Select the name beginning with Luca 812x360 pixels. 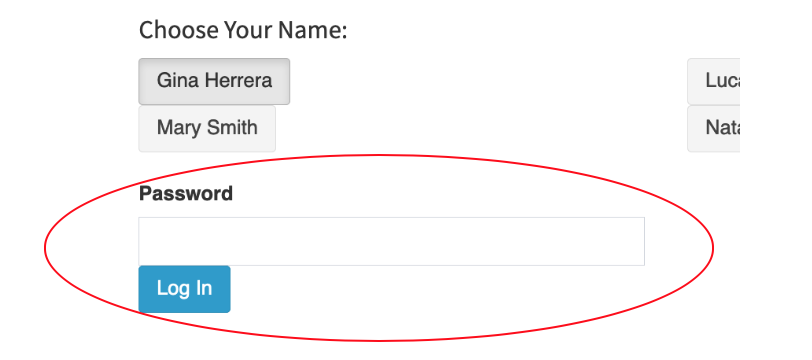pyautogui.click(x=714, y=81)
